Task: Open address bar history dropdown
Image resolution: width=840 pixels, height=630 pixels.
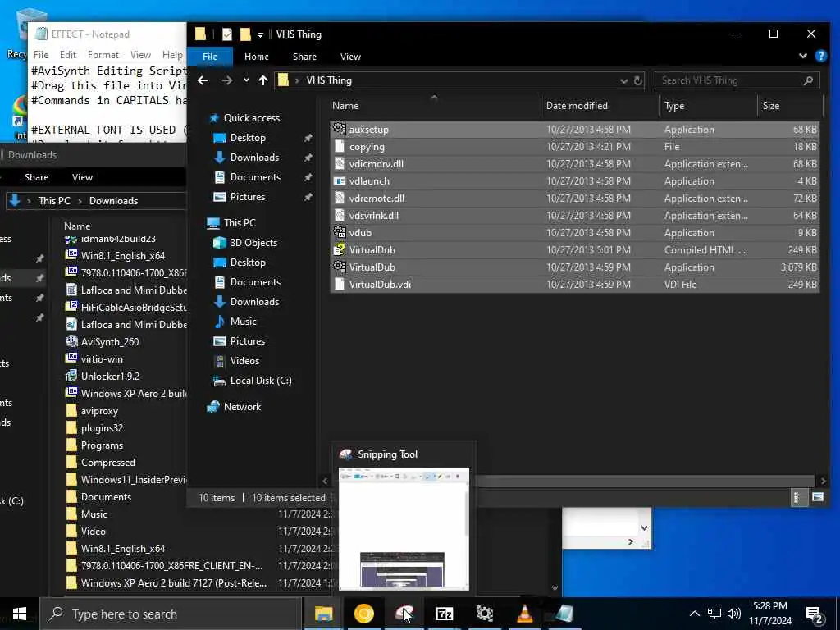Action: [x=624, y=81]
